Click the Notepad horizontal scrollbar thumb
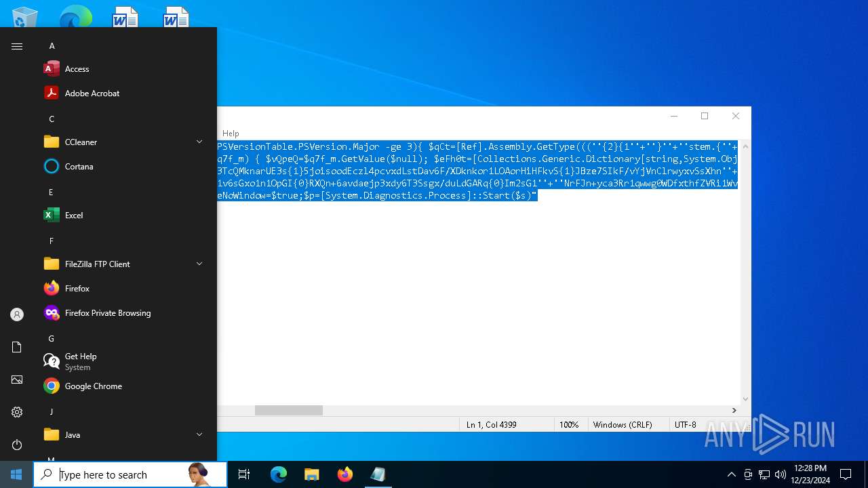 (x=289, y=411)
